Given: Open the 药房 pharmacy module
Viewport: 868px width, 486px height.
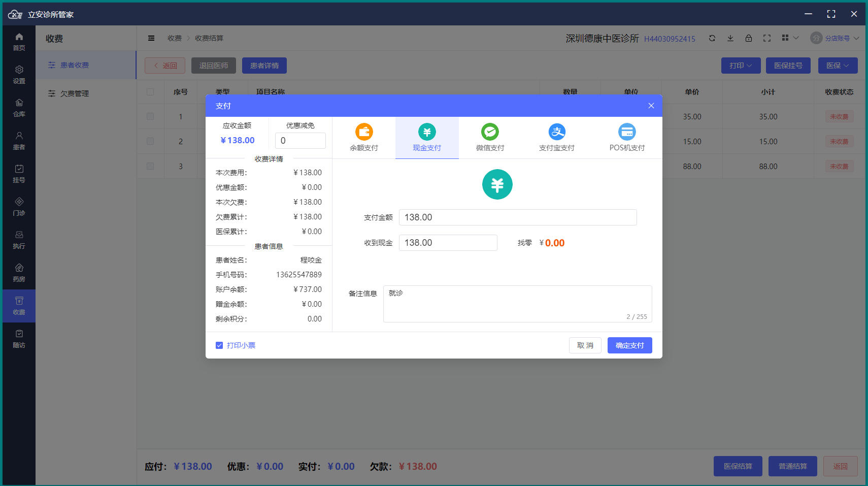Looking at the screenshot, I should tap(19, 273).
